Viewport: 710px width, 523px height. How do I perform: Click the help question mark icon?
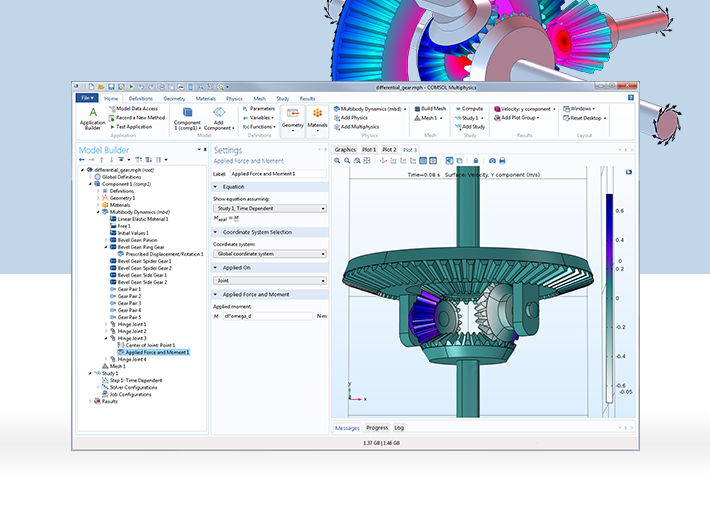tap(631, 98)
